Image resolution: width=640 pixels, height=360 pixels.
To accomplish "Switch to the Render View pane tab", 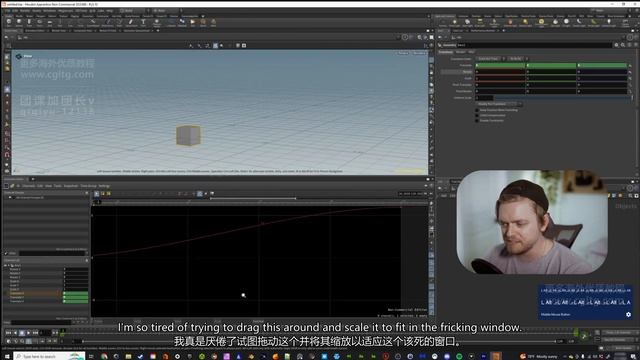I will (59, 31).
